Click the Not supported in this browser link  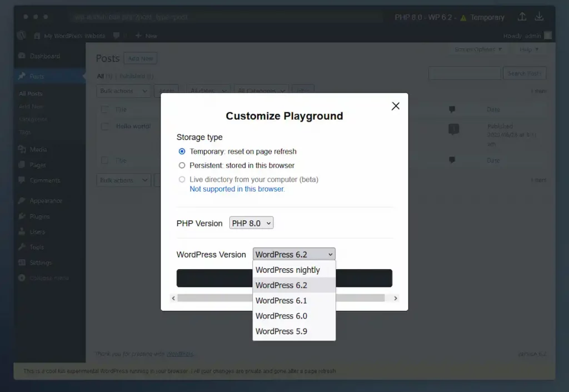(237, 189)
